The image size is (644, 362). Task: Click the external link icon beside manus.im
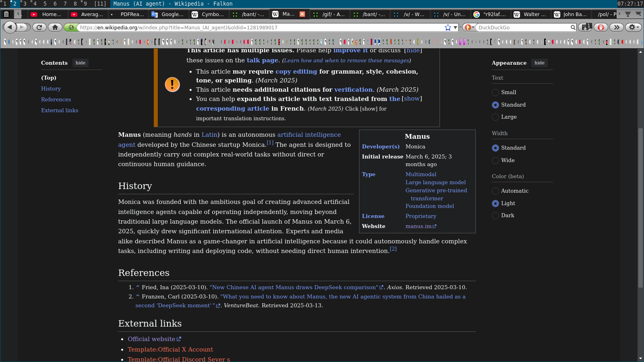click(435, 226)
